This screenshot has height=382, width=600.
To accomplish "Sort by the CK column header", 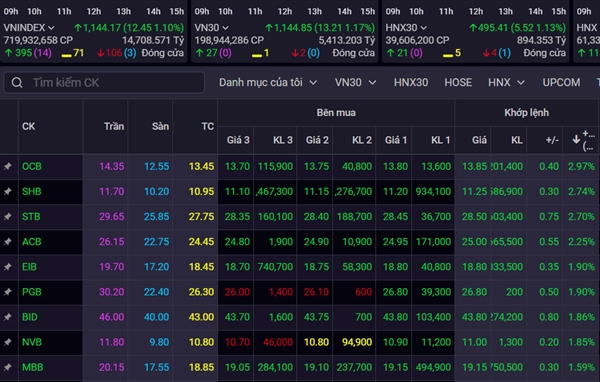I will [29, 126].
